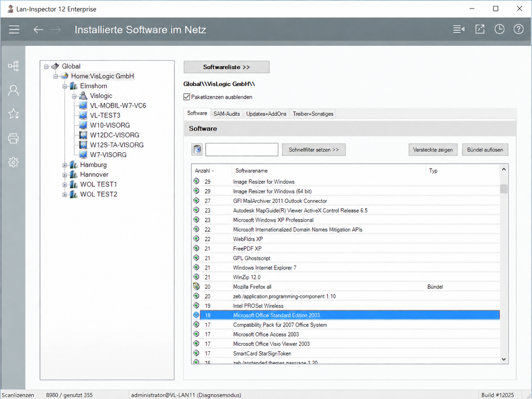The image size is (532, 399).
Task: Sort by the Typ column header
Action: click(x=463, y=170)
